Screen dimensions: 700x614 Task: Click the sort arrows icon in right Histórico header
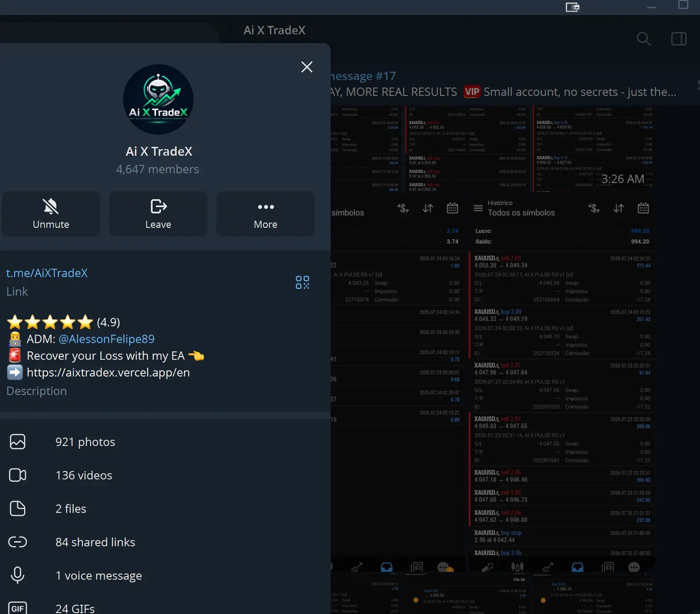coord(619,208)
